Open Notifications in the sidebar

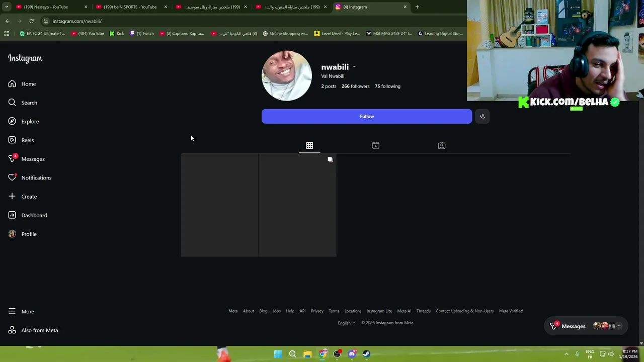(30, 177)
